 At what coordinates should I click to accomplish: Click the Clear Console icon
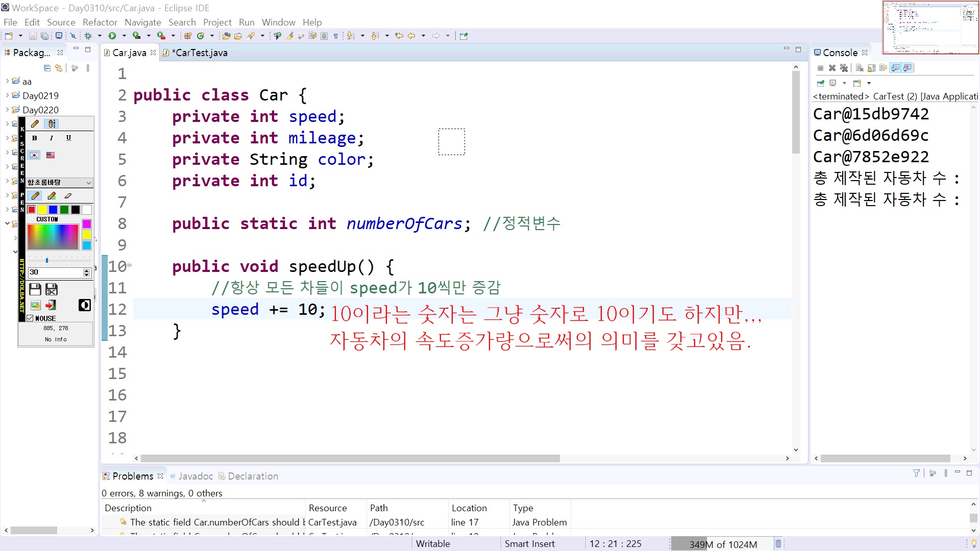pyautogui.click(x=860, y=68)
